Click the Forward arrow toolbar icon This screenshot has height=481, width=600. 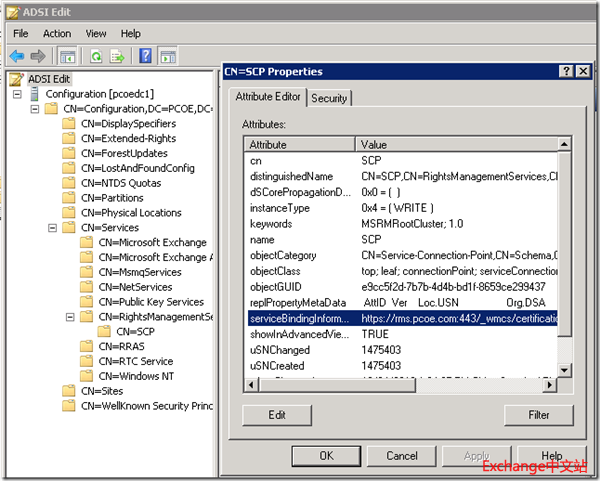coord(38,56)
